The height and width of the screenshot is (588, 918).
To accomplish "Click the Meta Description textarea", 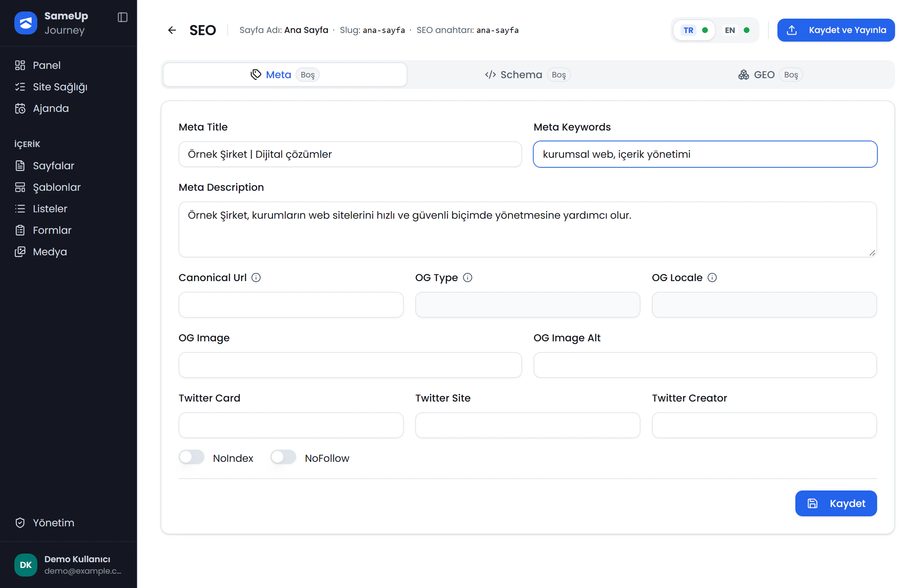I will [x=528, y=229].
